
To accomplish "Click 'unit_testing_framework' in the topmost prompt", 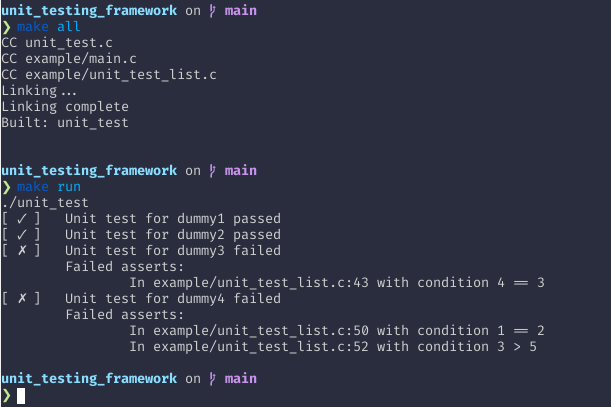I will (x=89, y=9).
